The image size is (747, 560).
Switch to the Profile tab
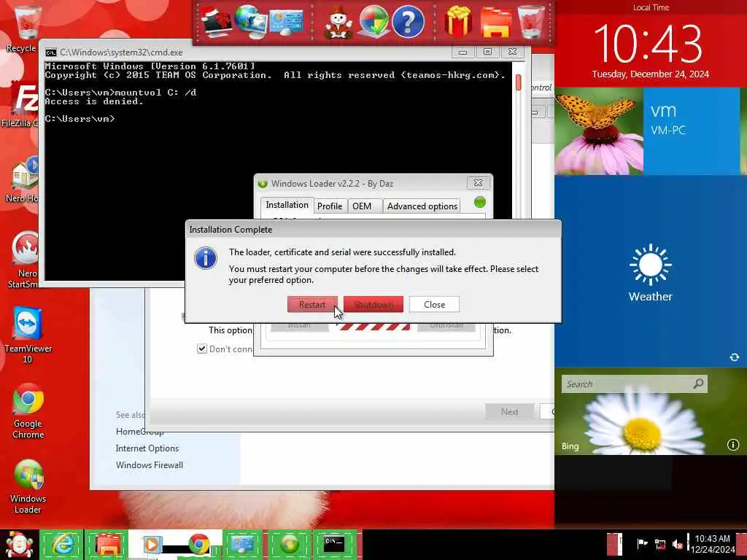[x=330, y=206]
